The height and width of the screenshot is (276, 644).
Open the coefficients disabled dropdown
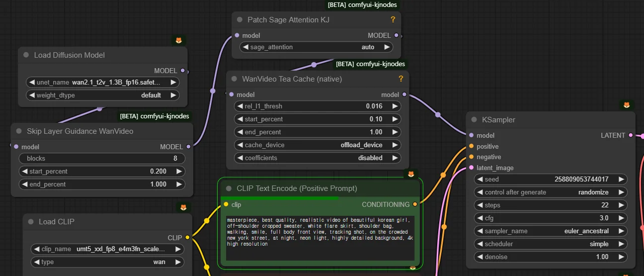pyautogui.click(x=318, y=158)
